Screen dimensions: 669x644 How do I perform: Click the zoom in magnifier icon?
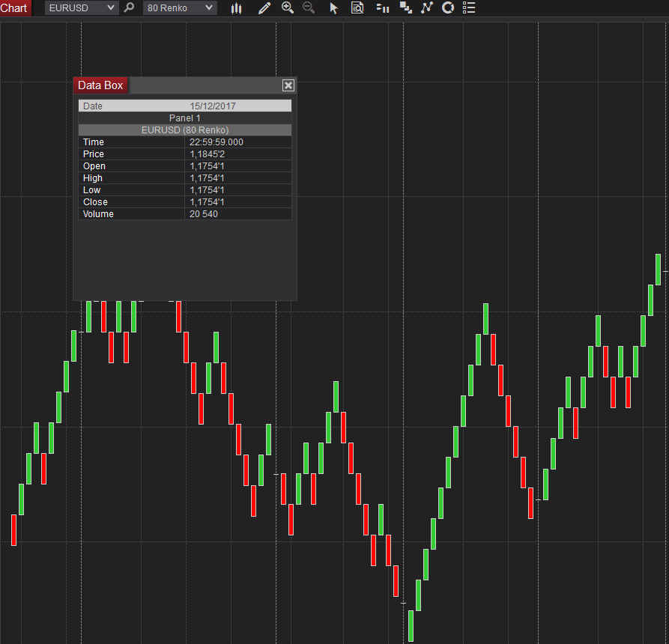[288, 7]
